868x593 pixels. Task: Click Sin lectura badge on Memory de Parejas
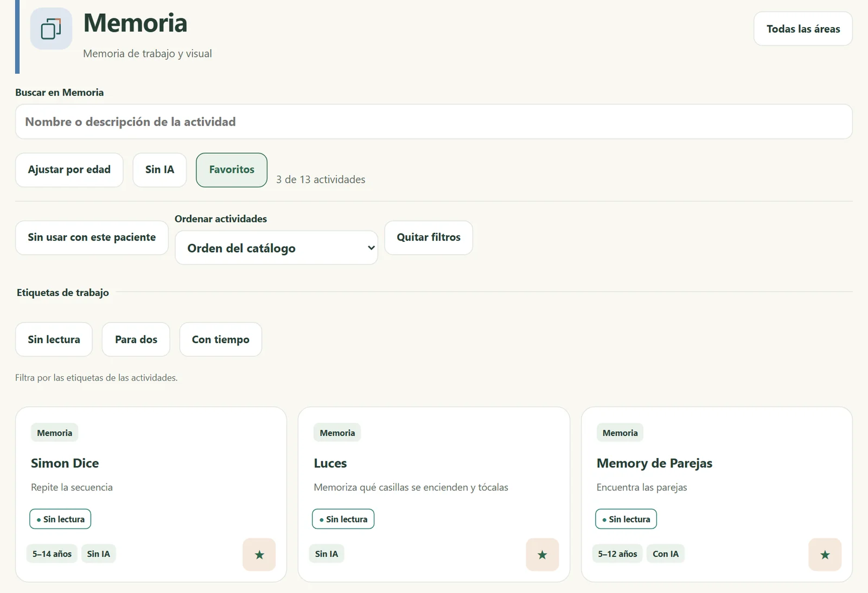click(626, 519)
